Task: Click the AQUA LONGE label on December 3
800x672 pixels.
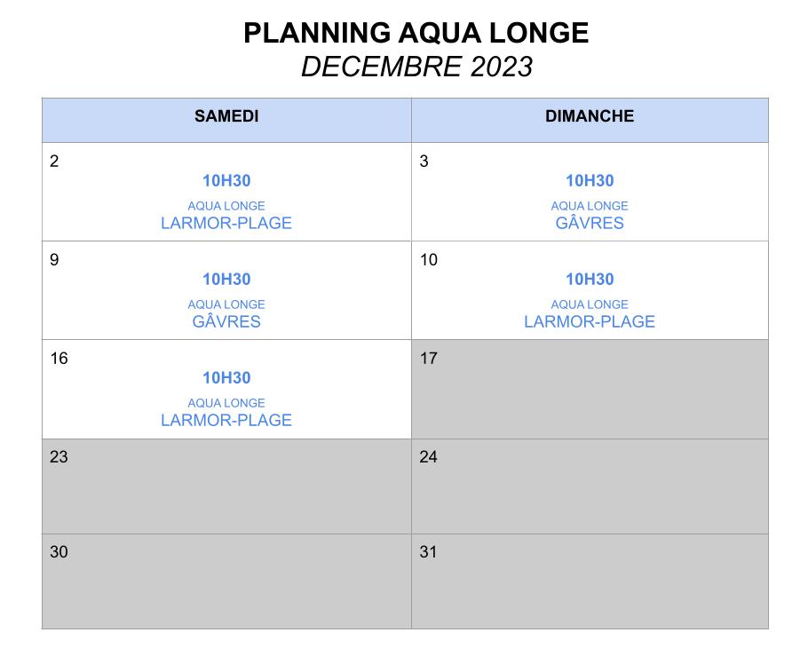Action: point(590,206)
